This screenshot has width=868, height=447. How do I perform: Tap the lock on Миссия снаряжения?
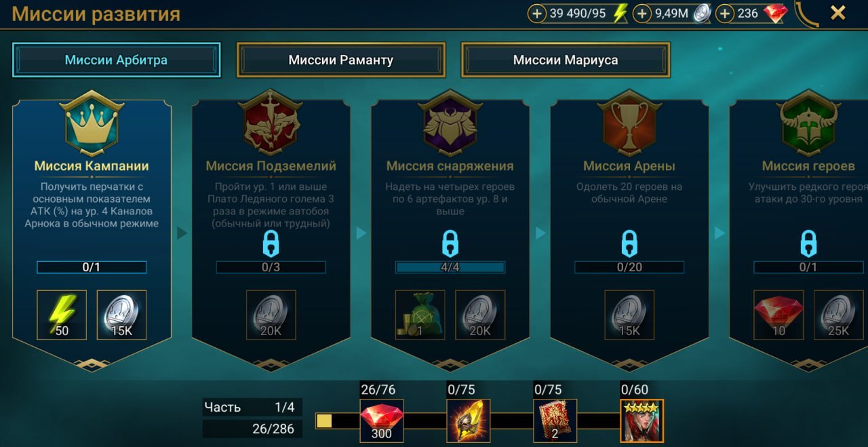[450, 244]
